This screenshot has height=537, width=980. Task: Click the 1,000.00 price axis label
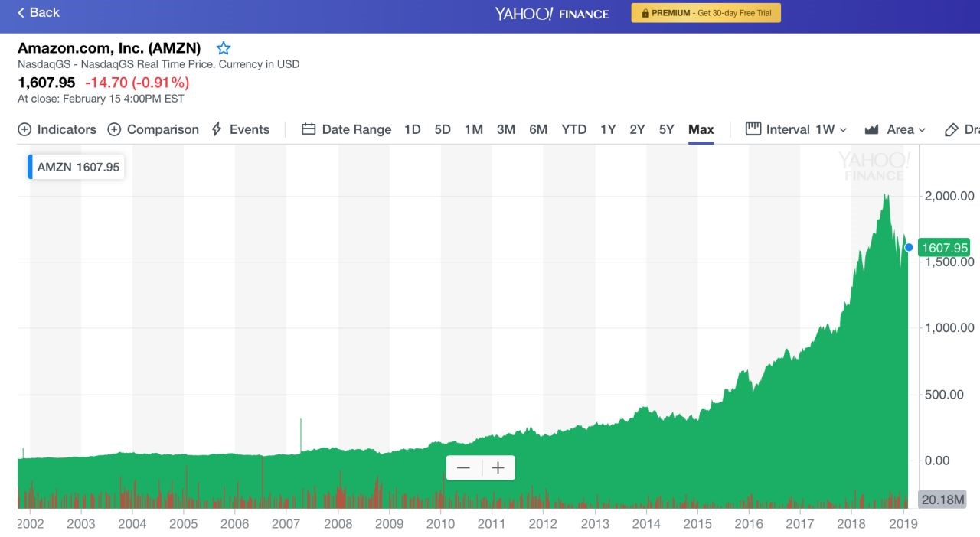click(x=949, y=328)
